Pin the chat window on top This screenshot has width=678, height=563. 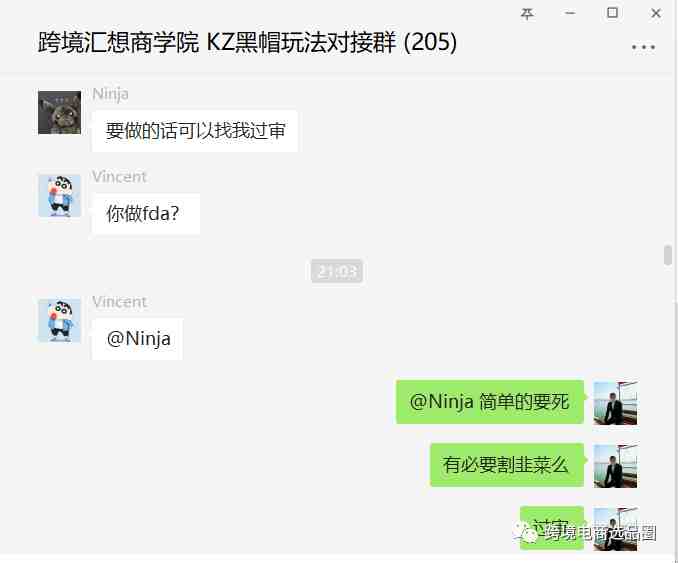527,14
